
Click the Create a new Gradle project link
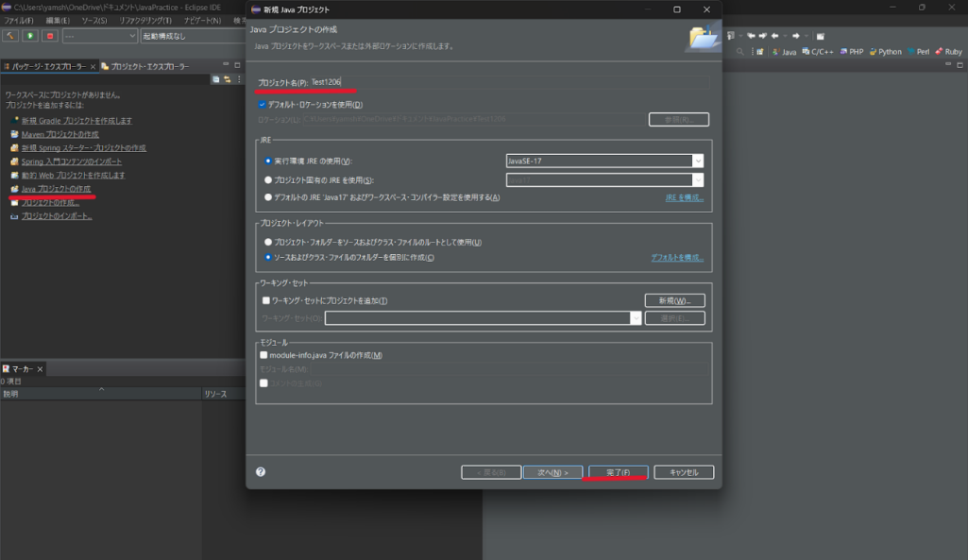[x=76, y=121]
